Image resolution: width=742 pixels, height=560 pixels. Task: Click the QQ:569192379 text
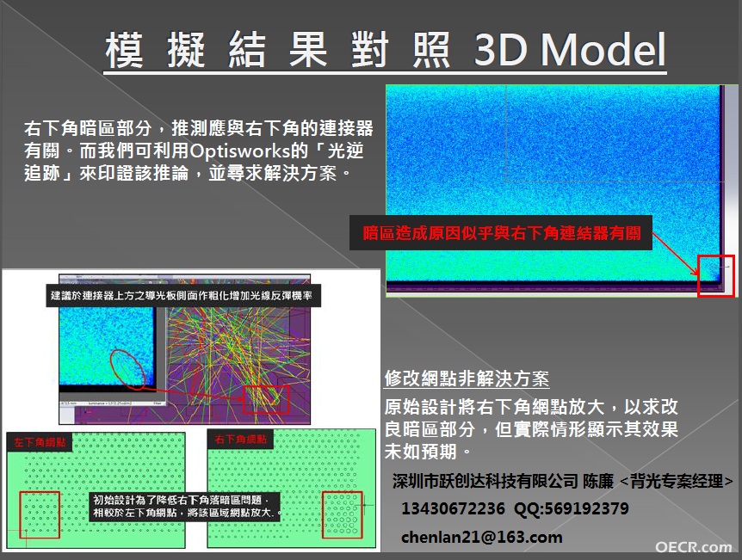[x=572, y=509]
